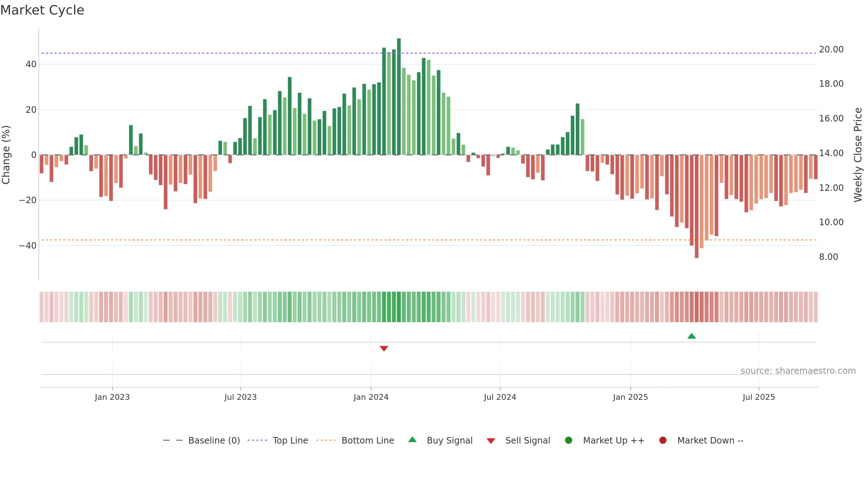The height and width of the screenshot is (488, 868).
Task: Click the gray dashed baseline legend sample
Action: (x=173, y=440)
